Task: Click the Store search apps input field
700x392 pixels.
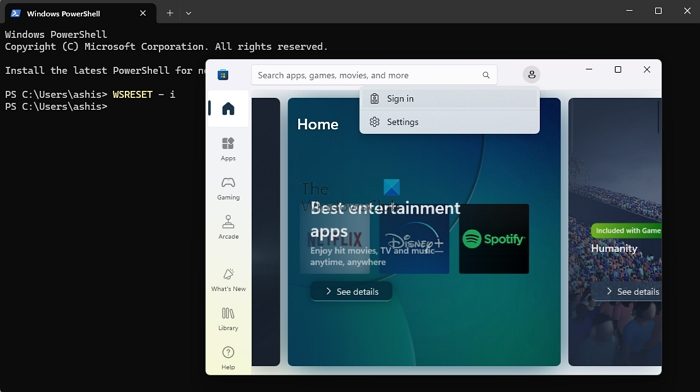Action: click(x=374, y=75)
